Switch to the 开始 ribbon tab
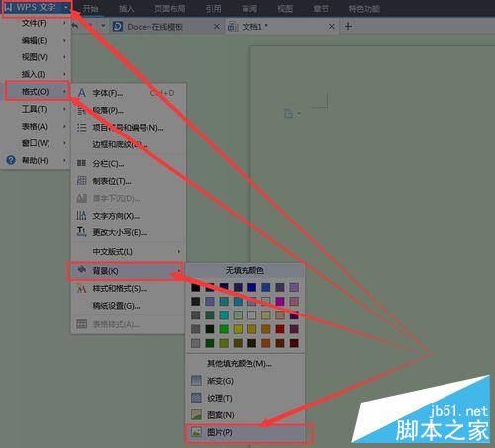 90,8
